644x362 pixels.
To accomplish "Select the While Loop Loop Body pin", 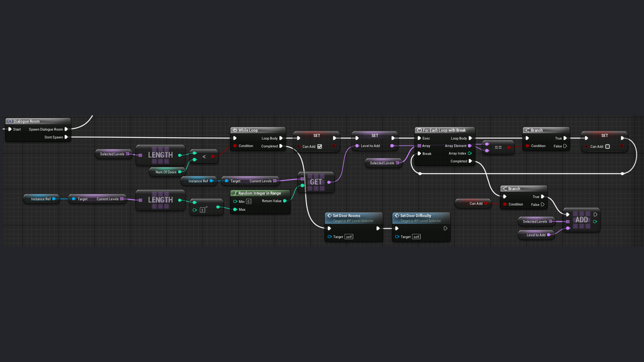I will pyautogui.click(x=281, y=138).
